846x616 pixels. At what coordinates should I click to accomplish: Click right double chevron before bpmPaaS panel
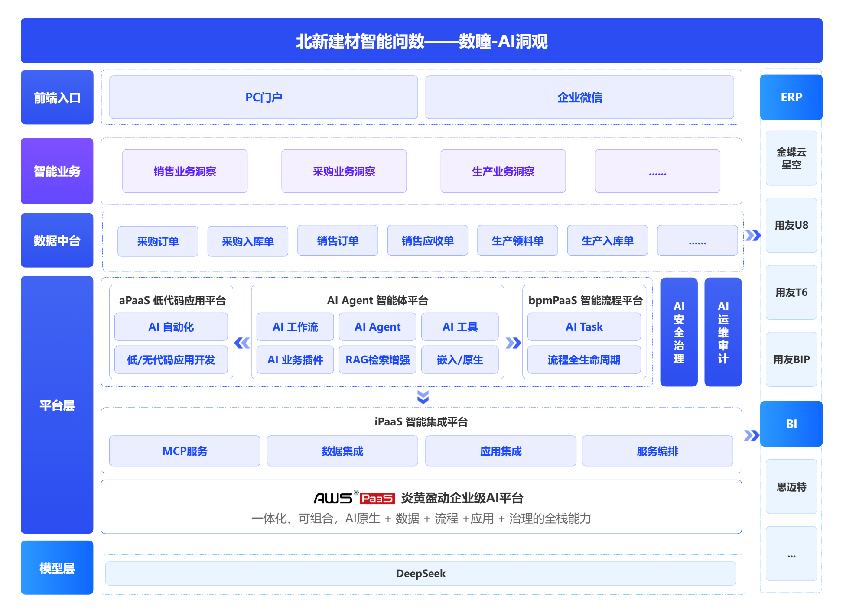pyautogui.click(x=513, y=343)
